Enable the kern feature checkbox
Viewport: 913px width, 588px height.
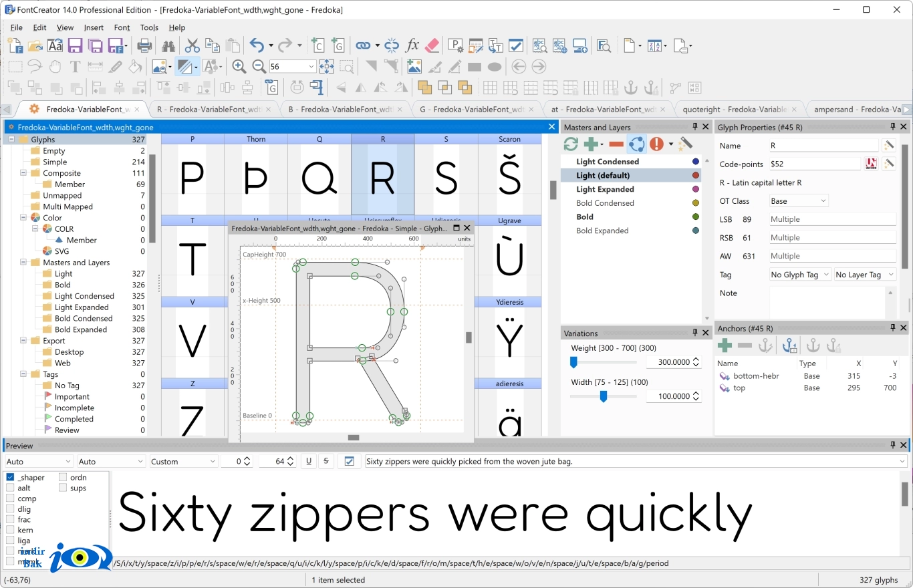[10, 530]
